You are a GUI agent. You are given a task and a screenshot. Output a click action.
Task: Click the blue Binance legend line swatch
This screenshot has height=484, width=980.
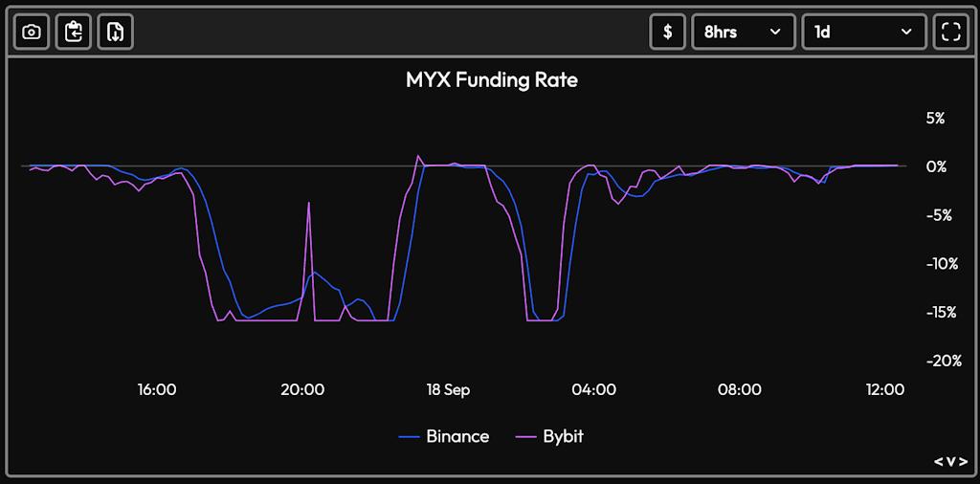(x=410, y=436)
